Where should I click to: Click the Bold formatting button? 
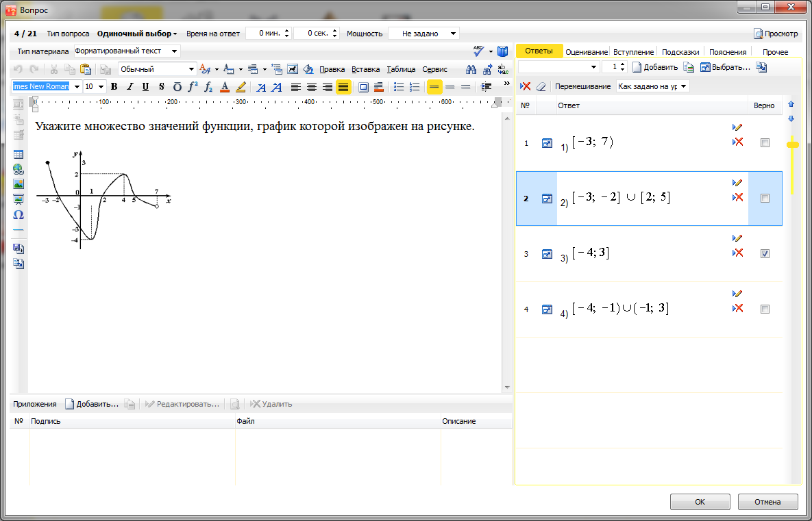click(x=114, y=87)
